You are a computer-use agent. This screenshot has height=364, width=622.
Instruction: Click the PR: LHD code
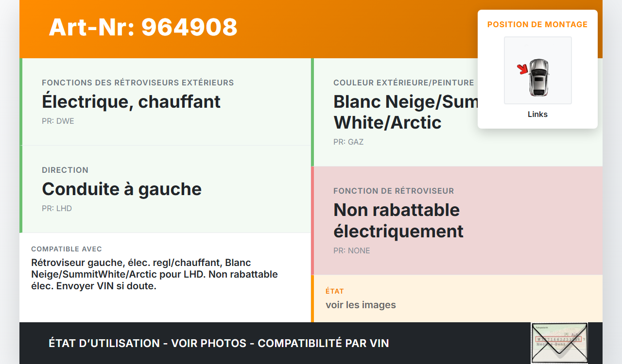click(x=57, y=208)
